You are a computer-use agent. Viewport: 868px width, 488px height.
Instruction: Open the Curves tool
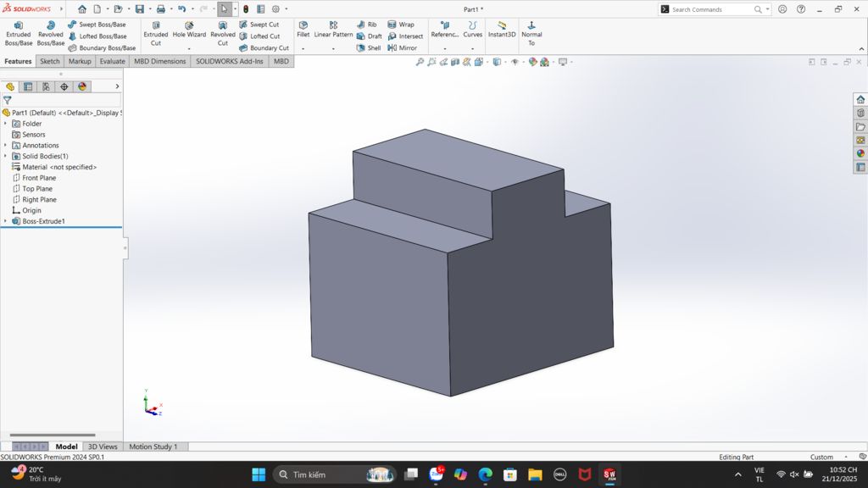click(472, 30)
